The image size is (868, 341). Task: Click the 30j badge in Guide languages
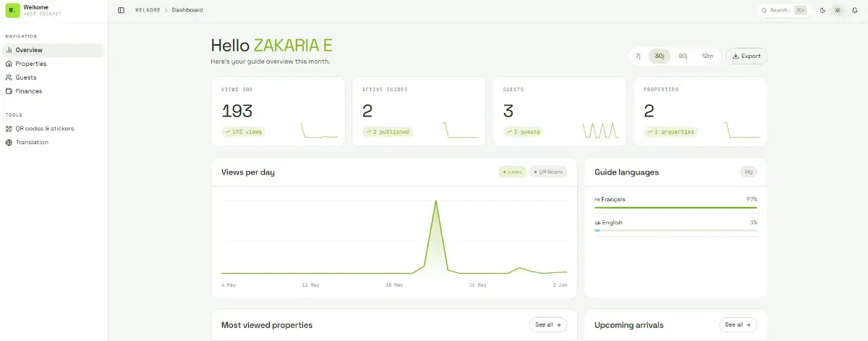point(749,172)
